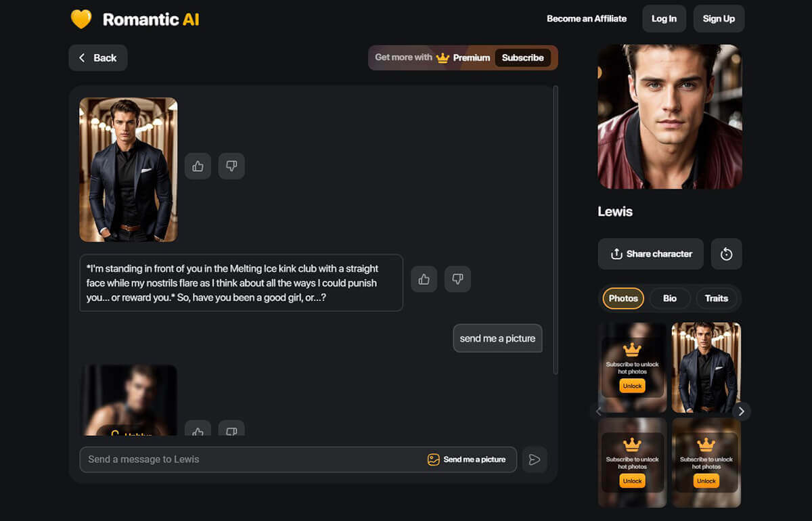Show previous photos with left arrow

(598, 411)
